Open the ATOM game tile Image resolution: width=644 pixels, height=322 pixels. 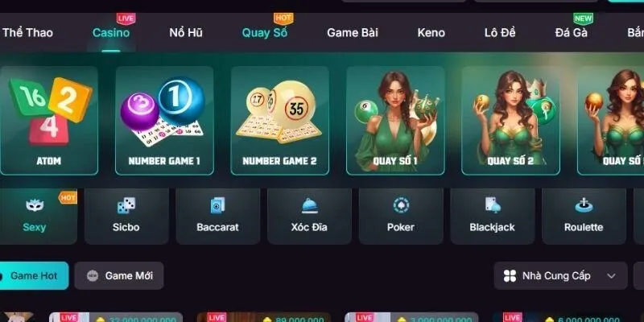click(x=49, y=121)
